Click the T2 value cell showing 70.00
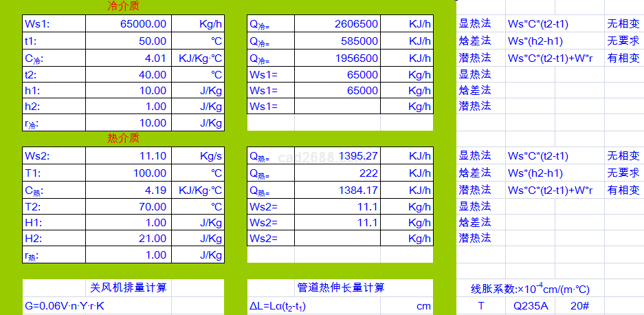The image size is (644, 315). click(129, 206)
